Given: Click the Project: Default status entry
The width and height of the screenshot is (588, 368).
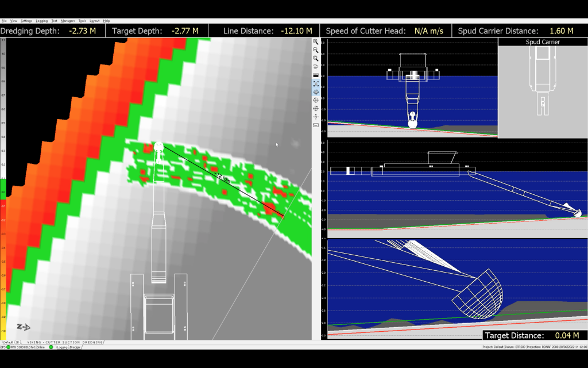Looking at the screenshot, I should (493, 347).
